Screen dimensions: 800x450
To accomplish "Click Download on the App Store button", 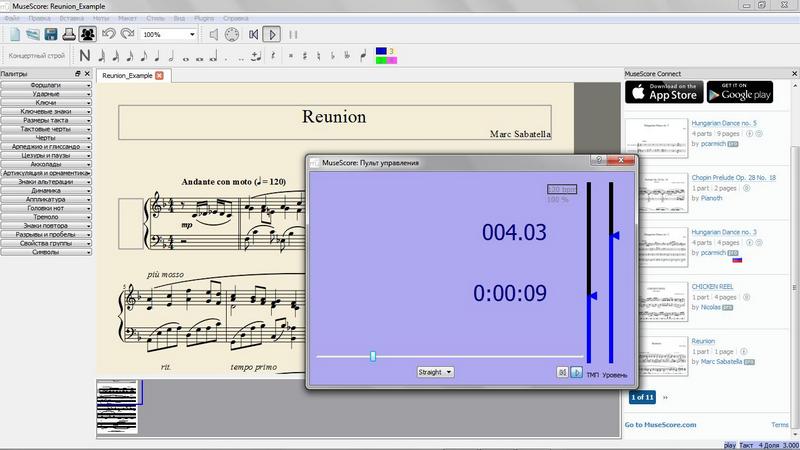I will pos(664,92).
